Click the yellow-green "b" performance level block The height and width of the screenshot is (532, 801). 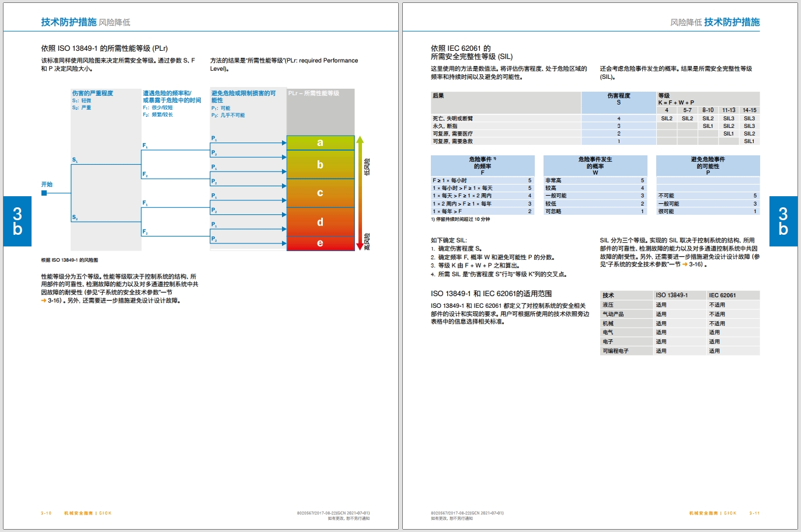pos(320,165)
